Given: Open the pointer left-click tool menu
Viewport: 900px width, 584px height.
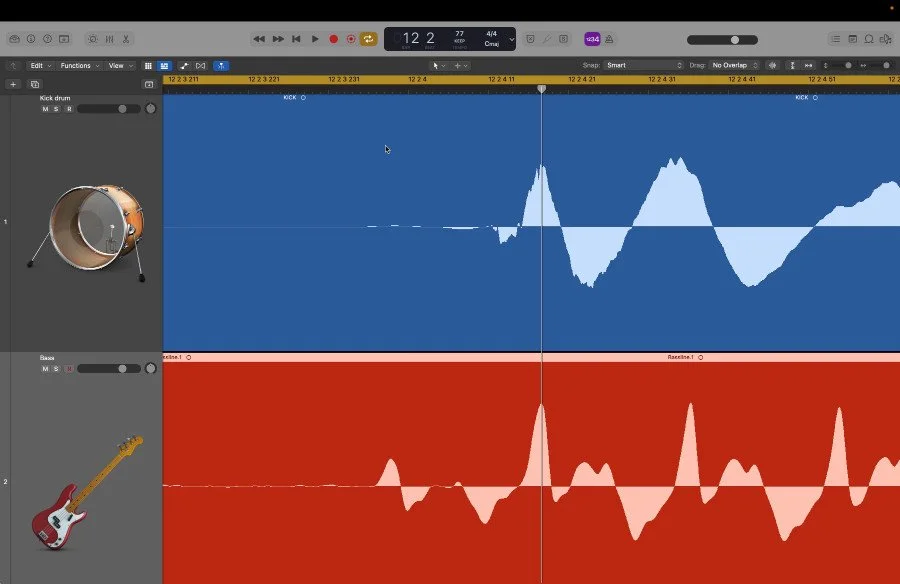Looking at the screenshot, I should pos(439,65).
